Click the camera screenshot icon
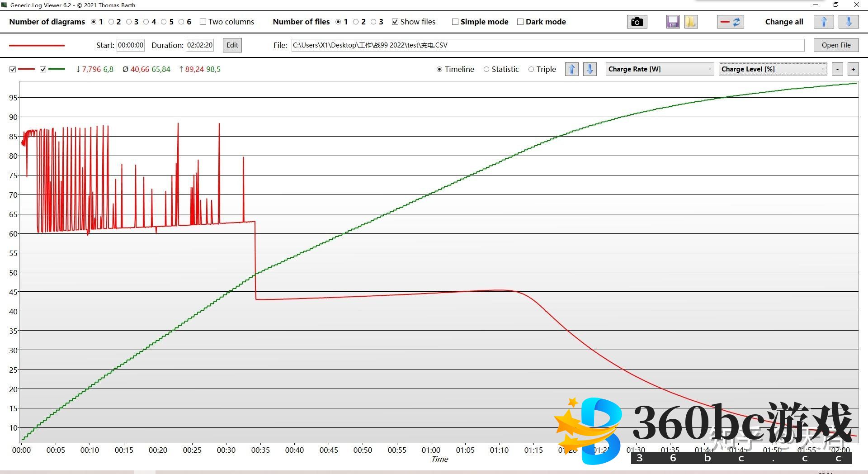The height and width of the screenshot is (474, 868). tap(637, 22)
